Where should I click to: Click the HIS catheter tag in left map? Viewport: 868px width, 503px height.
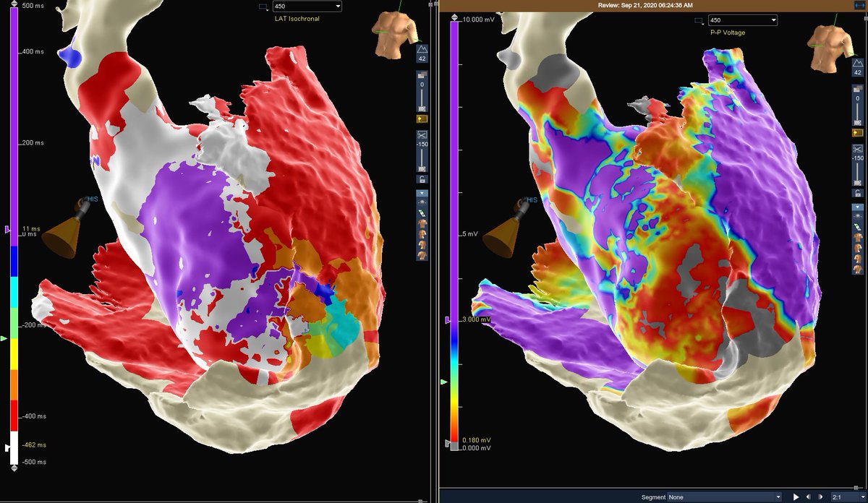coord(92,198)
